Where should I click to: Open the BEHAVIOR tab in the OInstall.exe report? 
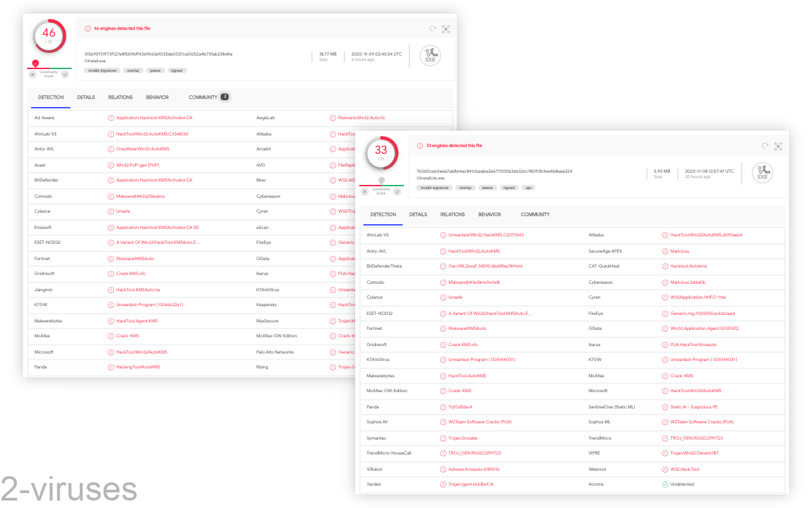[157, 98]
